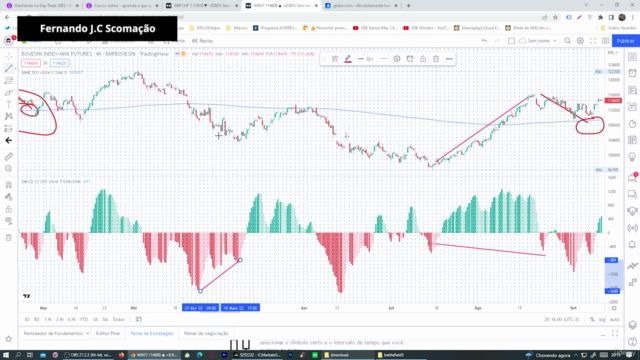The height and width of the screenshot is (360, 640).
Task: Toggle the log scale option
Action: coord(602,320)
